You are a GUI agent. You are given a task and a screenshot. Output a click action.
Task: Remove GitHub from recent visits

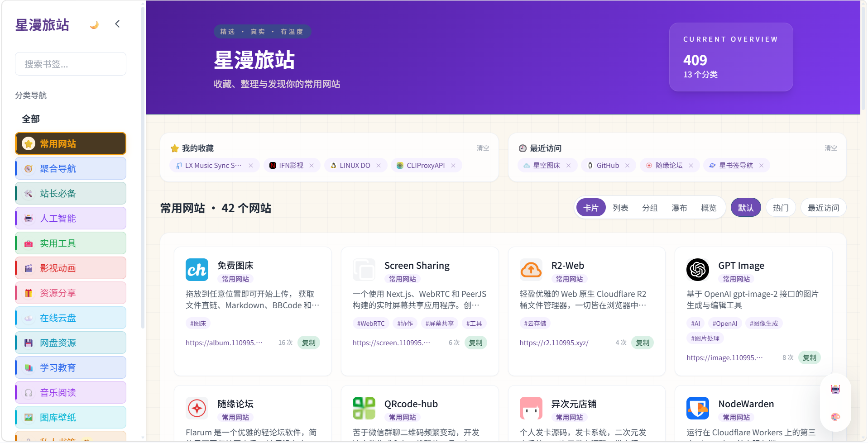pyautogui.click(x=627, y=166)
